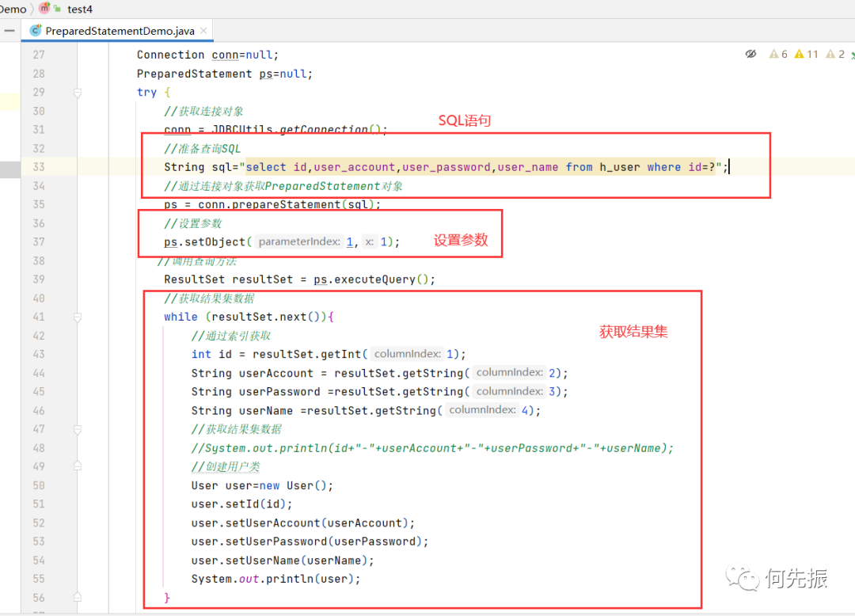Show the 11 warnings indicator
This screenshot has height=616, width=855.
(807, 54)
